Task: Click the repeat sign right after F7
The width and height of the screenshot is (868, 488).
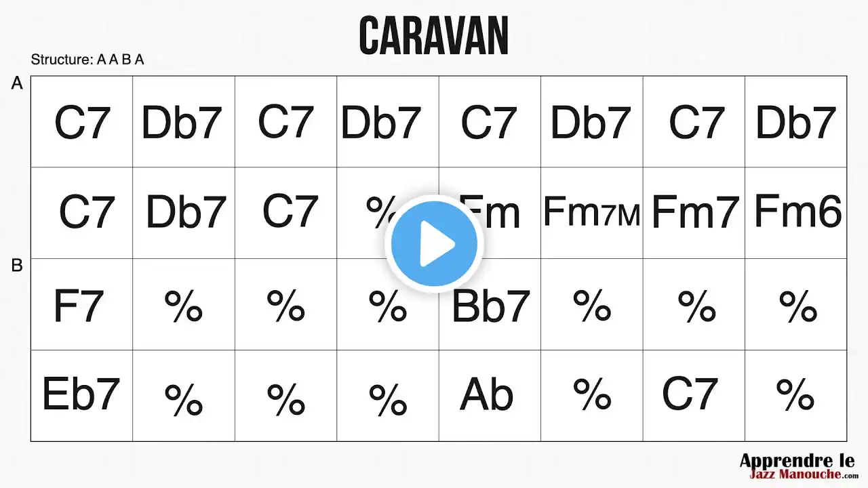Action: [x=183, y=306]
